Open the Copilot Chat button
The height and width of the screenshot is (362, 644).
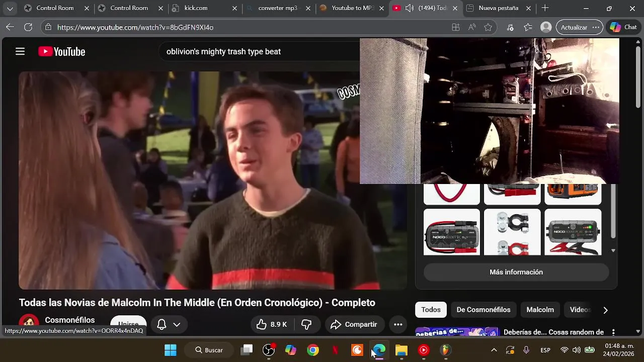point(623,27)
